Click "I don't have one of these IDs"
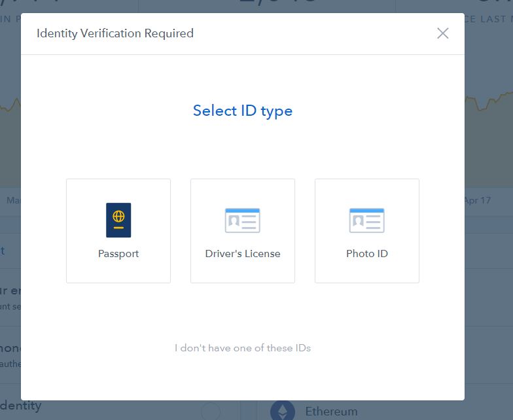The width and height of the screenshot is (513, 420). [x=243, y=348]
